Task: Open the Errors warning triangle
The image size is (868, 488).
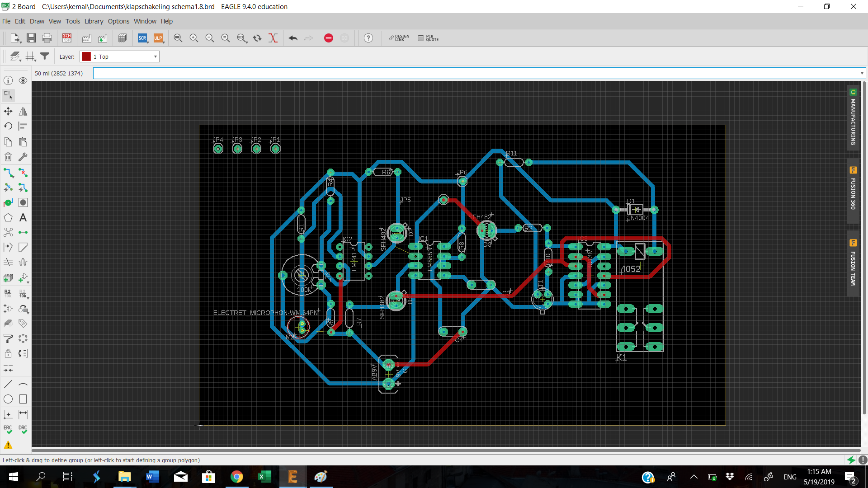Action: click(x=8, y=445)
